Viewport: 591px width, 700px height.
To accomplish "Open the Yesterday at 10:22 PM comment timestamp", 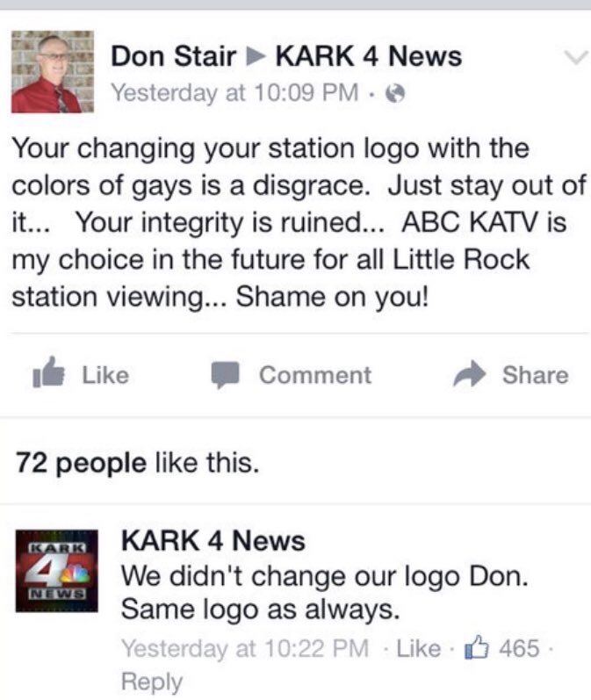I will point(245,648).
